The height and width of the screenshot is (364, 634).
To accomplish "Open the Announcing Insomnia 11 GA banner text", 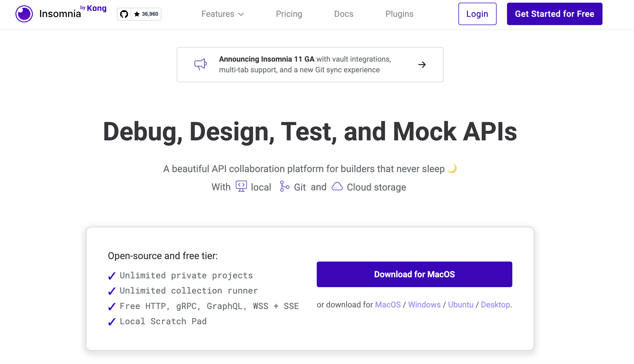I will pos(305,64).
